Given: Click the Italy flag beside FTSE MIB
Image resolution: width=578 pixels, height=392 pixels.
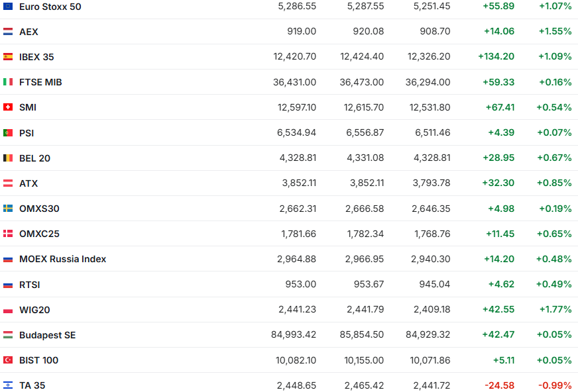Looking at the screenshot, I should coord(8,82).
